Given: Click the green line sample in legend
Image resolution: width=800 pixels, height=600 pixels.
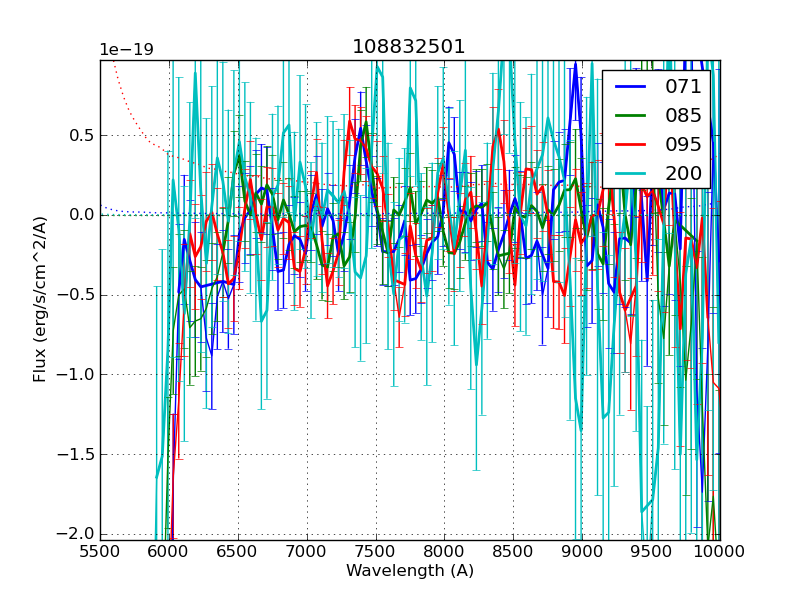Looking at the screenshot, I should pos(630,116).
